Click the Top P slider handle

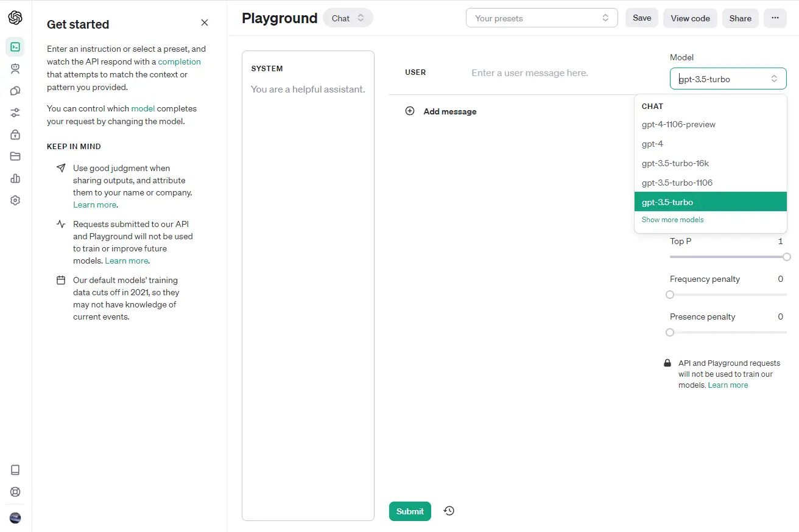coord(787,257)
